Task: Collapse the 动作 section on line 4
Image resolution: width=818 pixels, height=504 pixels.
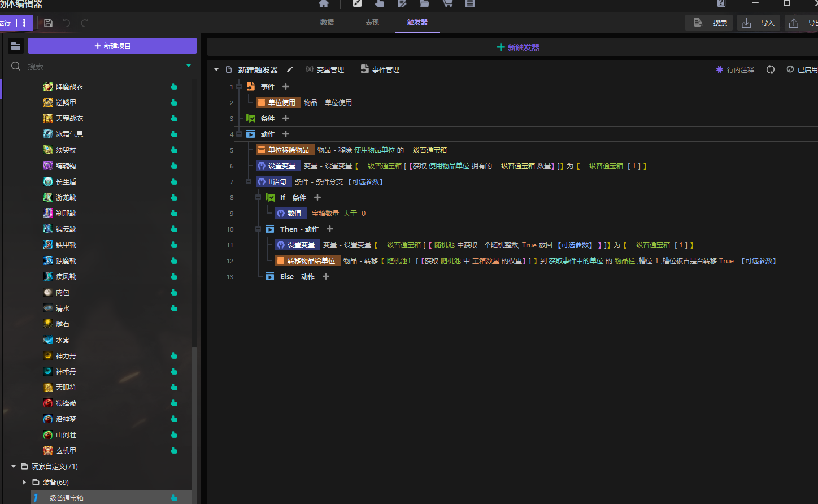Action: tap(239, 134)
